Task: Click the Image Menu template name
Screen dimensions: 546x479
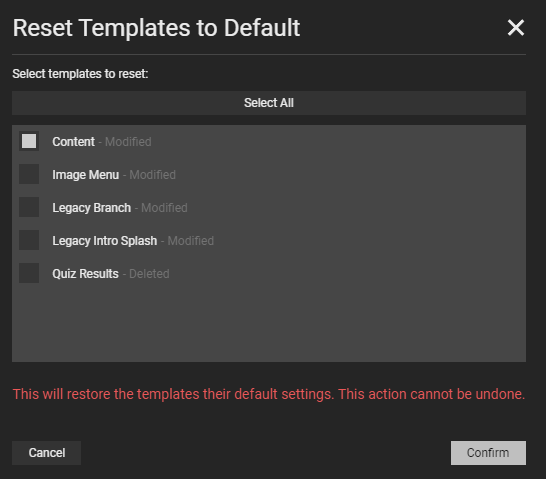Action: point(86,175)
